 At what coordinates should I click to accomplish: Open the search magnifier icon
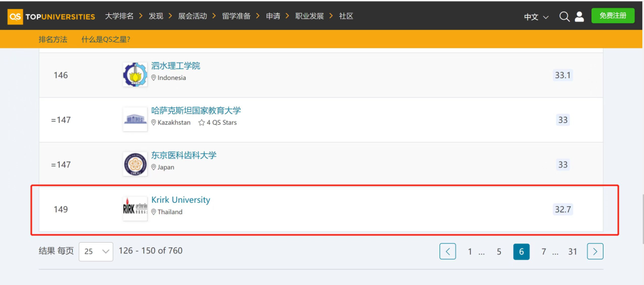point(564,17)
